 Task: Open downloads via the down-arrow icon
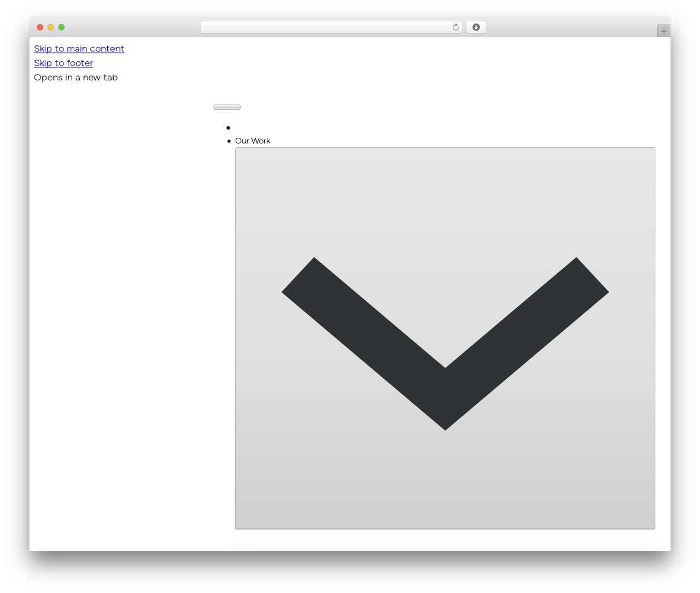click(x=476, y=27)
